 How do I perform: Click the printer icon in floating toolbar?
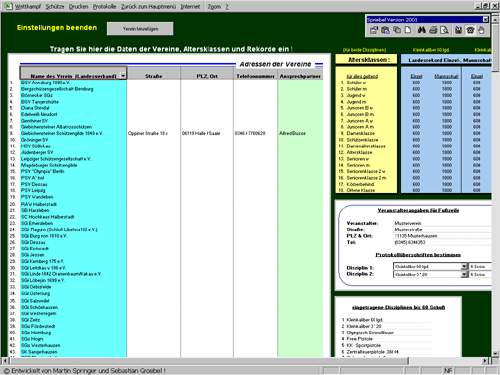[x=433, y=30]
